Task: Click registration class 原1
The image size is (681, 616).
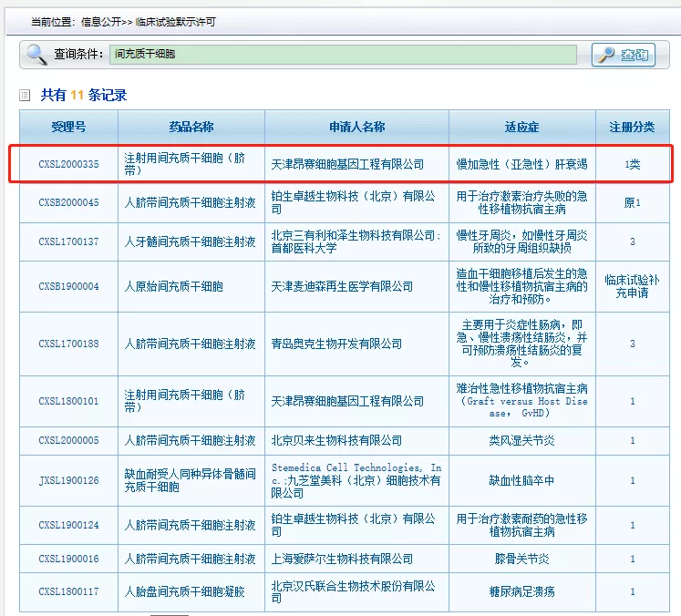Action: tap(633, 202)
